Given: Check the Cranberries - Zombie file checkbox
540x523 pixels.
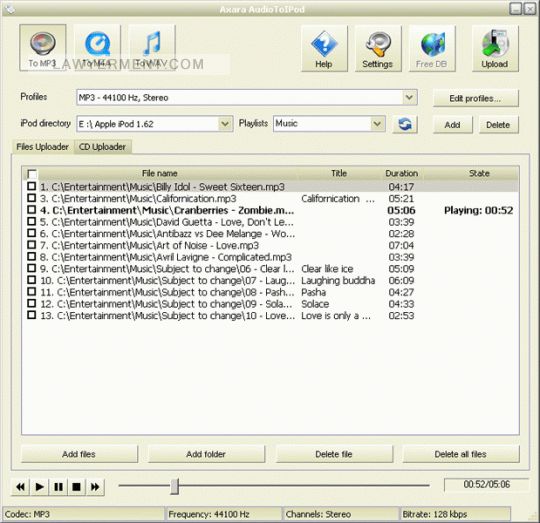Looking at the screenshot, I should 31,210.
